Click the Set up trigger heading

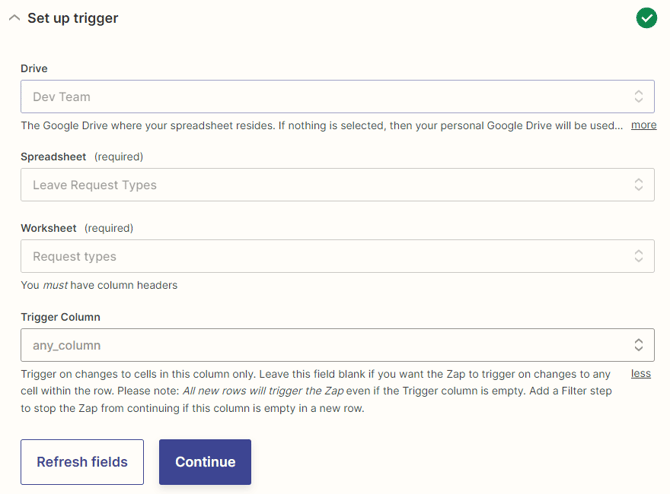[x=73, y=18]
